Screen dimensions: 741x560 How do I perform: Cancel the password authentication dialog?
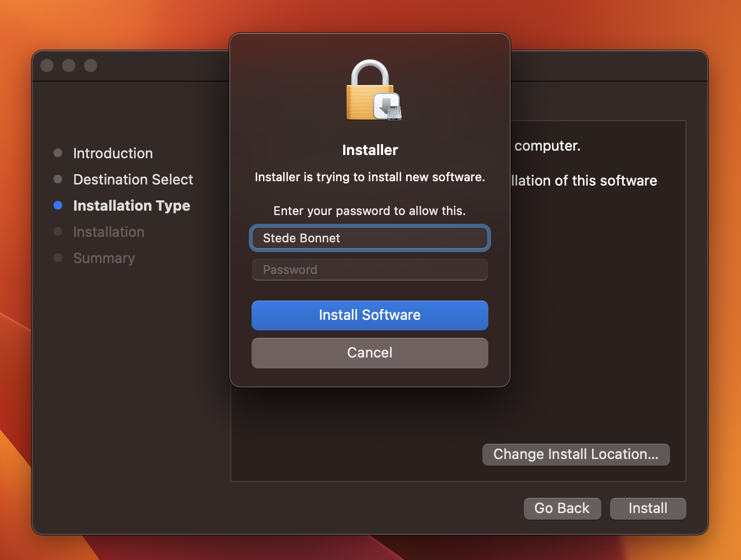click(x=370, y=353)
